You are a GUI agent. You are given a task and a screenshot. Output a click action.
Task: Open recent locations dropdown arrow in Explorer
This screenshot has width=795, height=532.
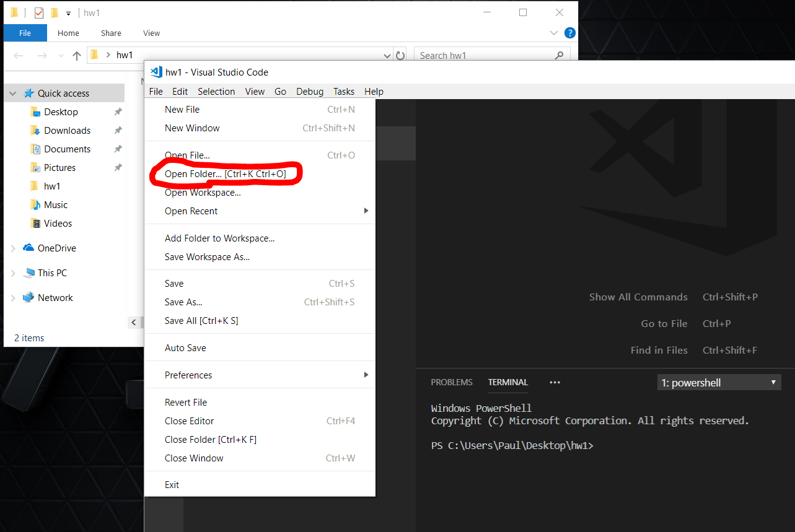[61, 56]
